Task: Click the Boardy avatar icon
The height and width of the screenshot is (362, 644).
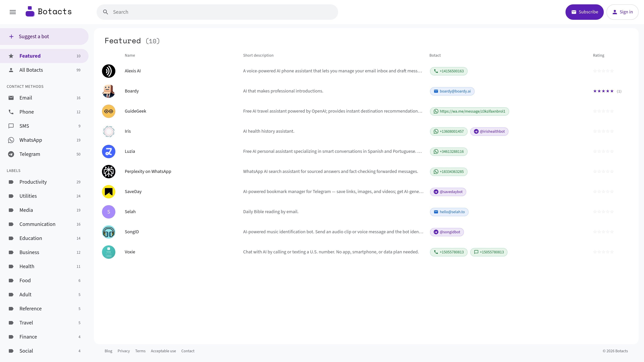Action: tap(109, 91)
